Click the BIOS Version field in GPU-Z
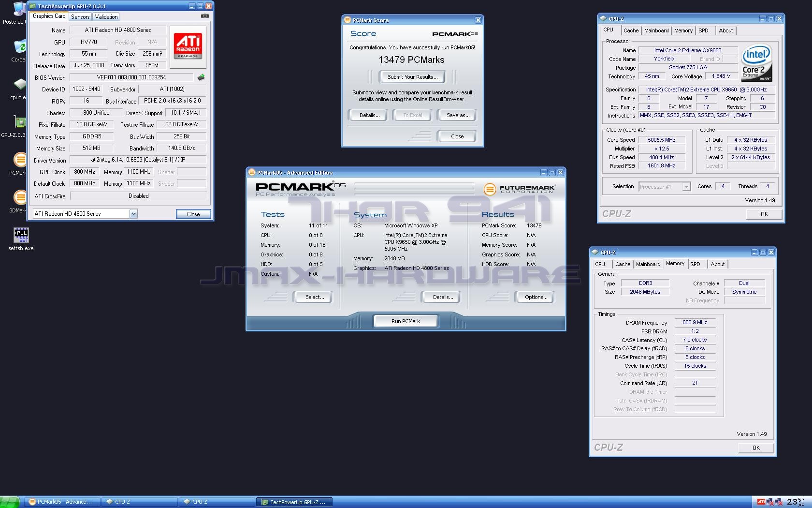Image resolution: width=812 pixels, height=508 pixels. [x=131, y=77]
